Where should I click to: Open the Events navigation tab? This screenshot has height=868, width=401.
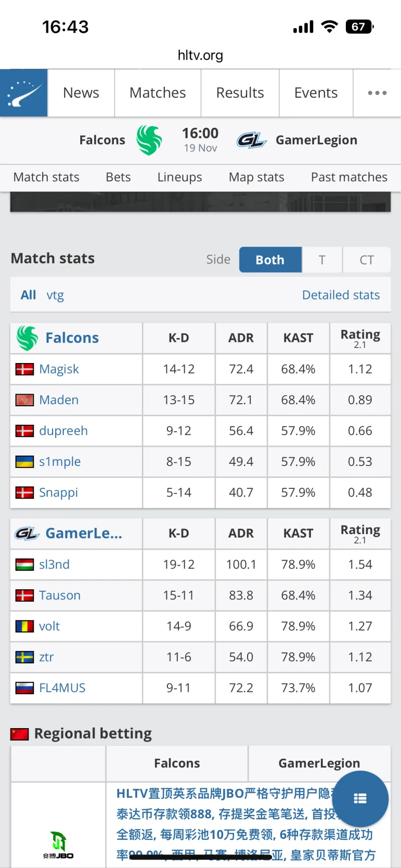316,93
